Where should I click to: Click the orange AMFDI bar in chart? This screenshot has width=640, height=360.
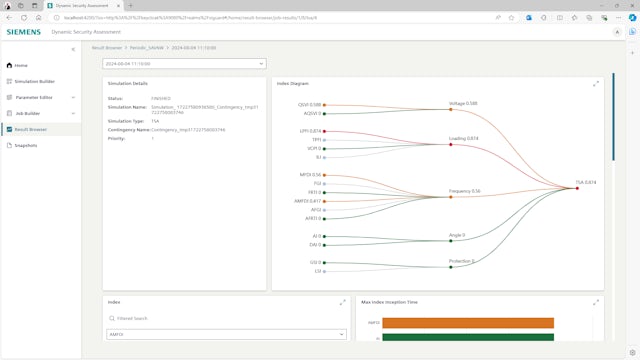coord(468,323)
